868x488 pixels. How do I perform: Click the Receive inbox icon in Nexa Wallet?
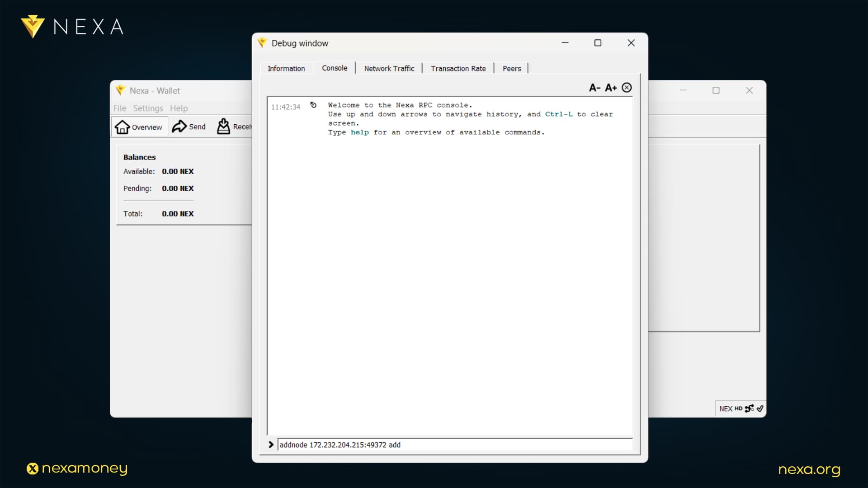click(x=223, y=126)
